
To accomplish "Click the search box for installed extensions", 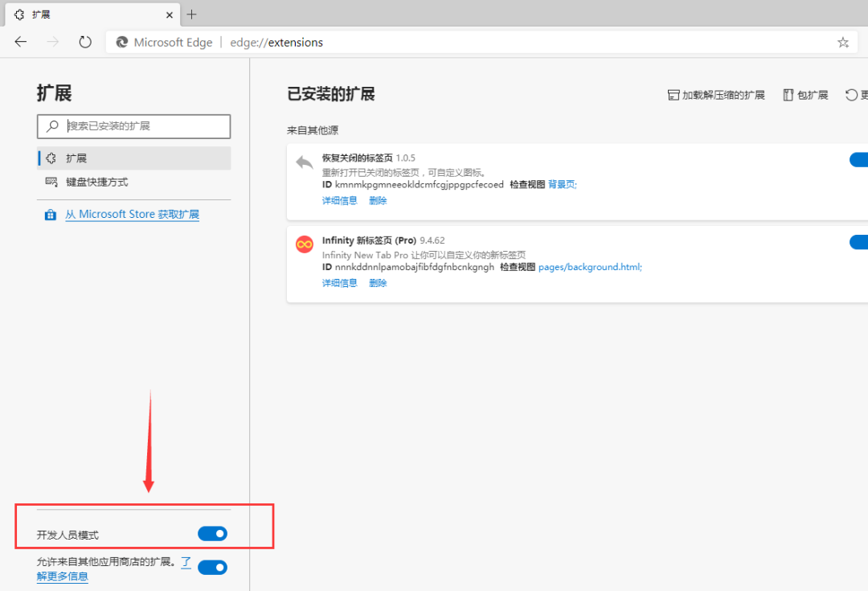I will (134, 126).
